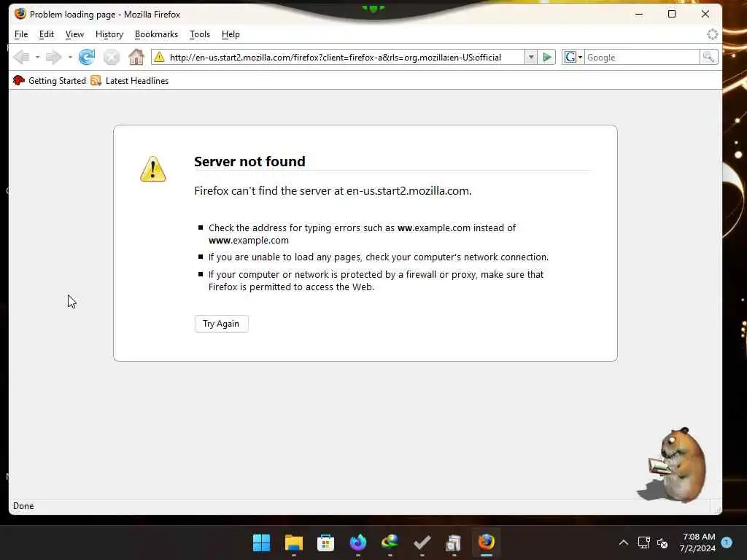The width and height of the screenshot is (747, 560).
Task: Open the clock and date panel
Action: pyautogui.click(x=698, y=542)
